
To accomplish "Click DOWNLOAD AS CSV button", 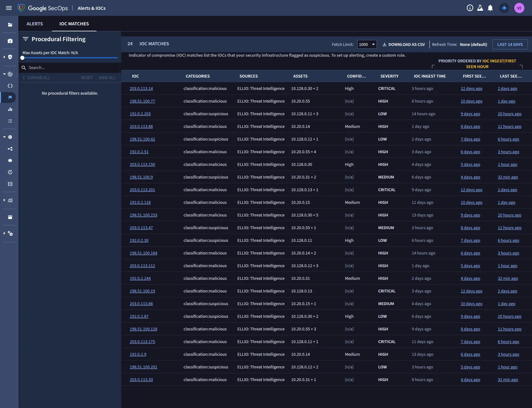I will coord(404,44).
